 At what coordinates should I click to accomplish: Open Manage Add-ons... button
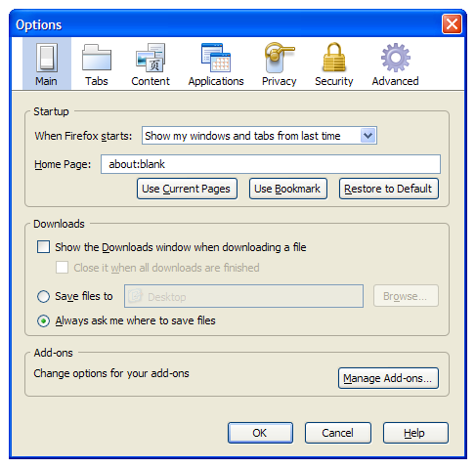point(388,378)
